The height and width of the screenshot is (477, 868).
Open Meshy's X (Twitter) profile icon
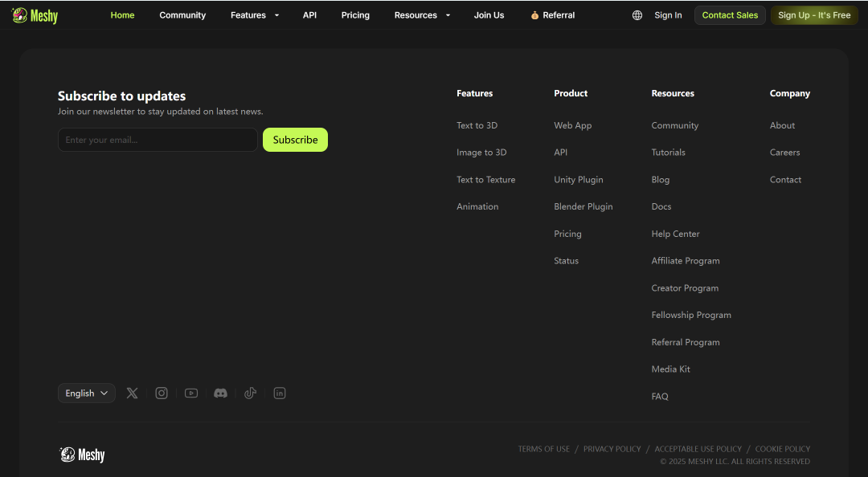(x=132, y=393)
